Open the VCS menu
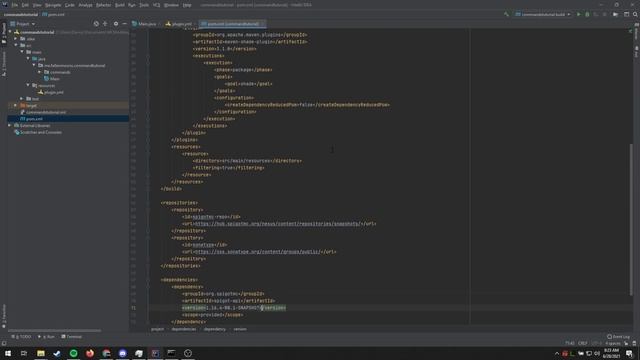 (x=156, y=5)
